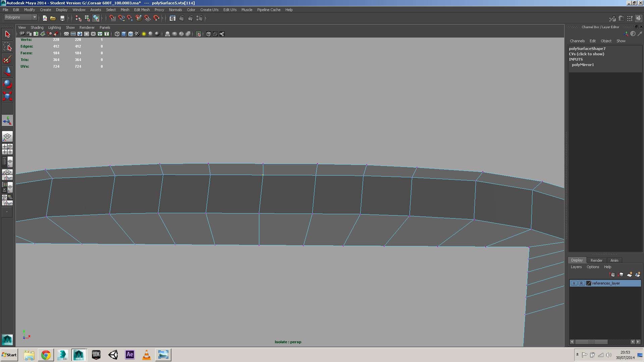This screenshot has height=362, width=644.
Task: Open the Polygons menu set dropdown
Action: pyautogui.click(x=20, y=17)
